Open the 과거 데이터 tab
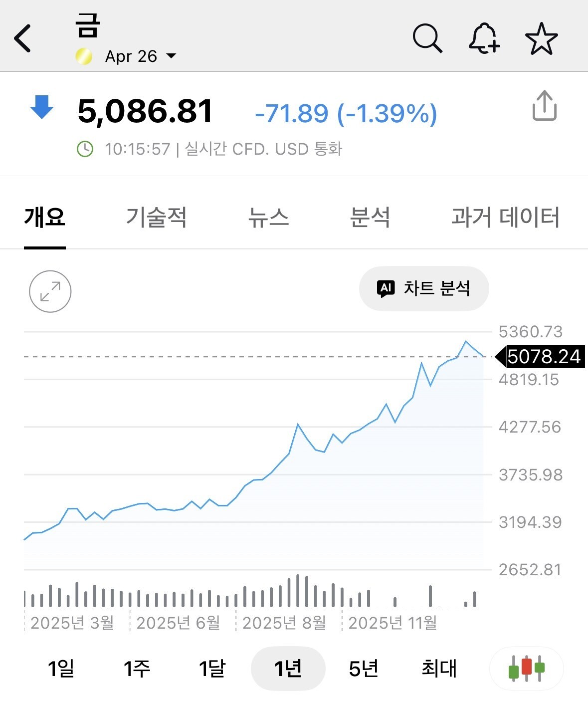588x703 pixels. point(505,218)
